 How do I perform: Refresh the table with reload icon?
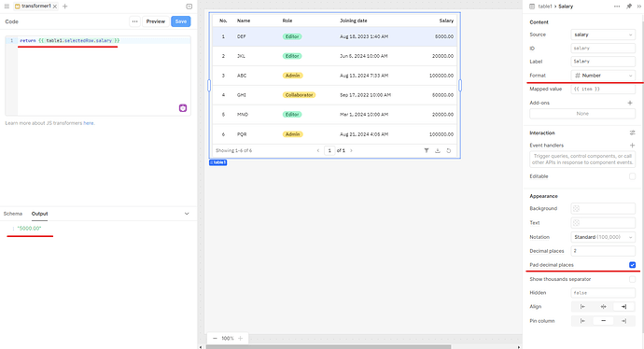(x=449, y=150)
